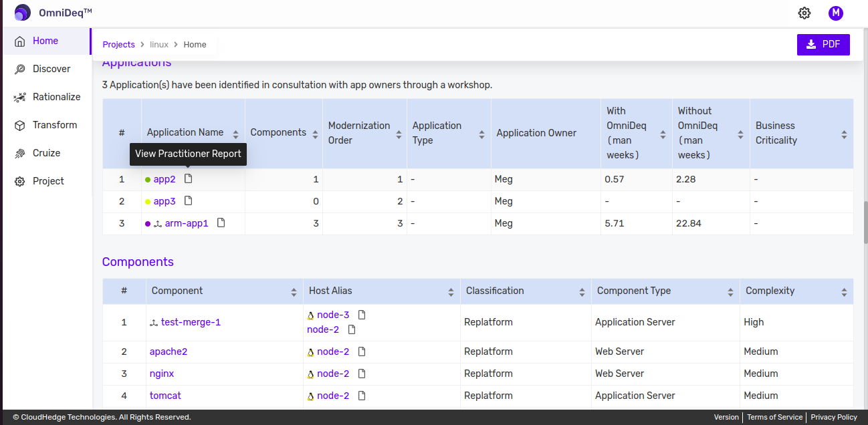Sort by Modernization Order column arrows
The height and width of the screenshot is (425, 868).
pyautogui.click(x=399, y=133)
